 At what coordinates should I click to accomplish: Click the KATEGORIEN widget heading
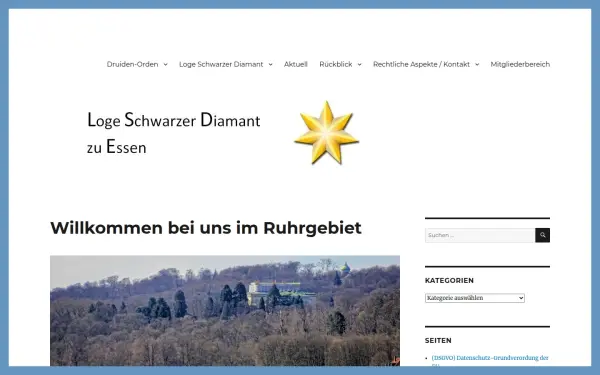click(x=449, y=280)
